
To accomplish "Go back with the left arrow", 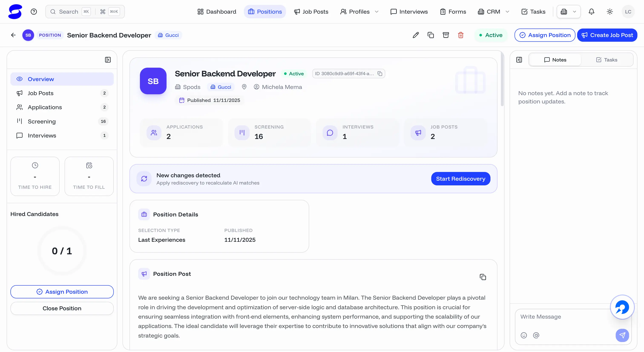I will pos(13,35).
